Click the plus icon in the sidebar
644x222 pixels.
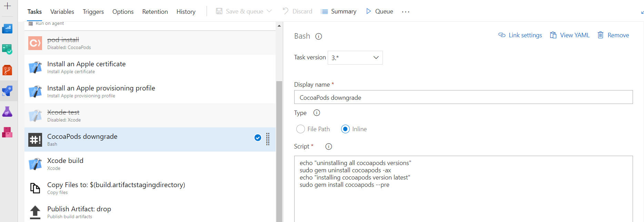tap(7, 6)
